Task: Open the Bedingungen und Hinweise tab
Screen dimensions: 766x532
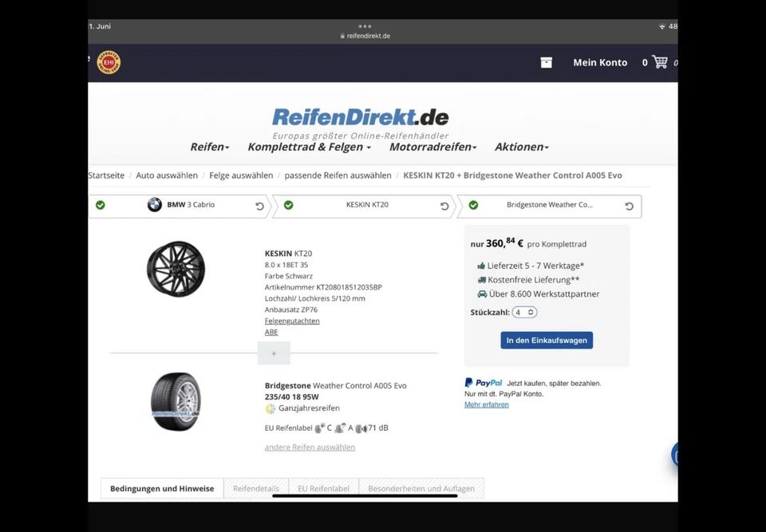Action: point(161,488)
